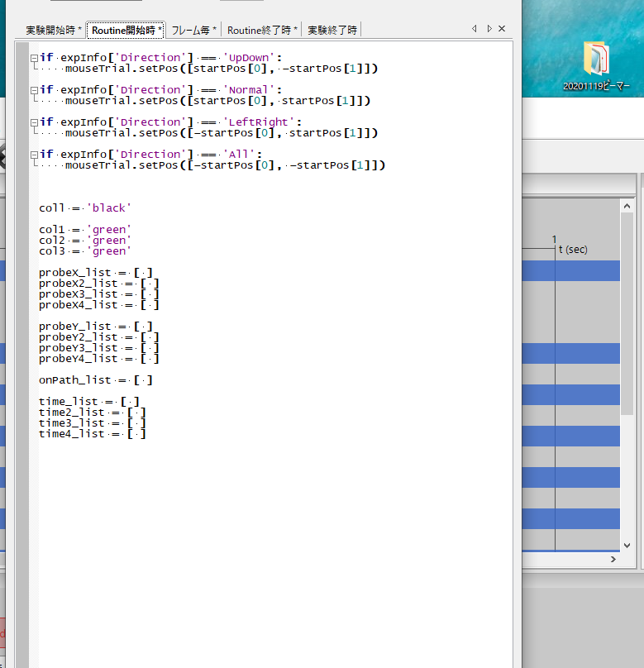
Task: Place cursor on the onPath_list code line
Action: pos(95,380)
